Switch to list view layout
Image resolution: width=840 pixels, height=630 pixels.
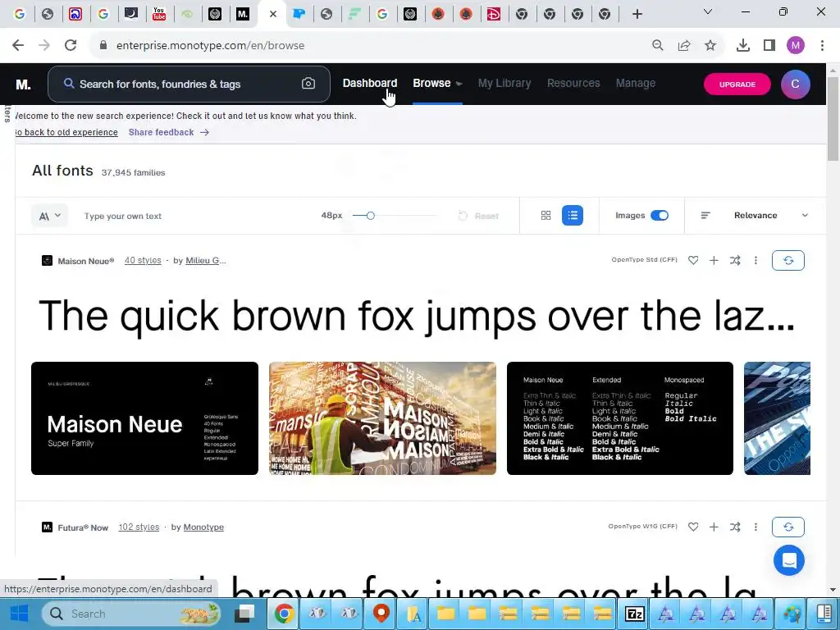[572, 216]
